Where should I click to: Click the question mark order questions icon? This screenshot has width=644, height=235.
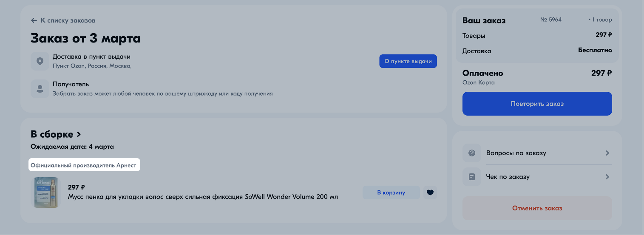click(x=472, y=153)
